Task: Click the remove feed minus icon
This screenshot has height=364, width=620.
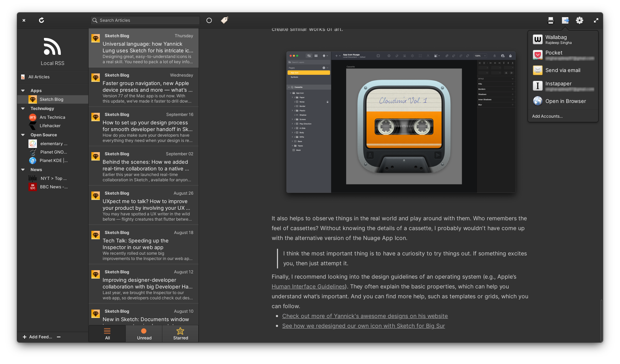Action: [x=59, y=337]
